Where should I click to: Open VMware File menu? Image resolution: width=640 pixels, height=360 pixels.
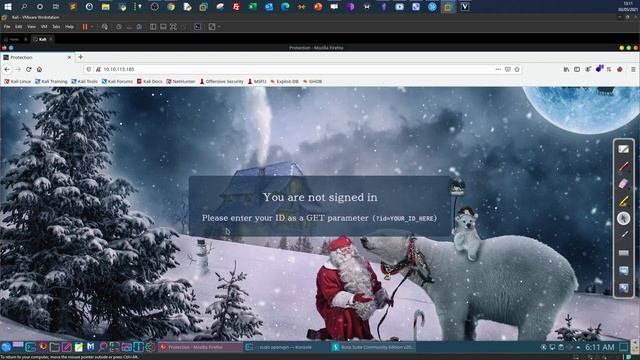(x=7, y=27)
